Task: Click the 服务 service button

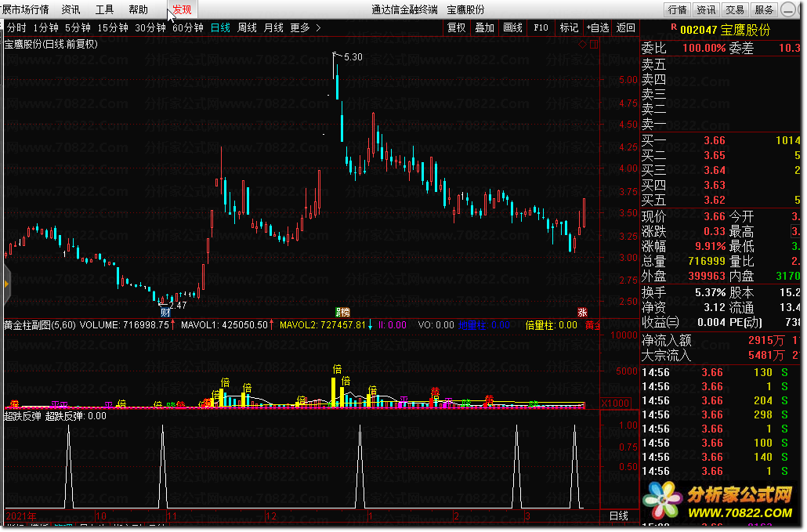Action: (x=764, y=9)
